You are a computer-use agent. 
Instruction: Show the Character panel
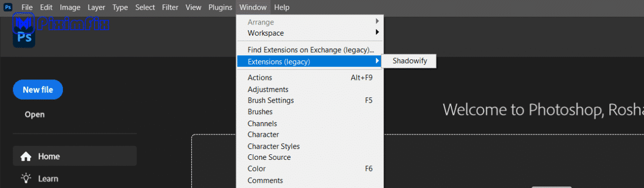(x=310, y=135)
